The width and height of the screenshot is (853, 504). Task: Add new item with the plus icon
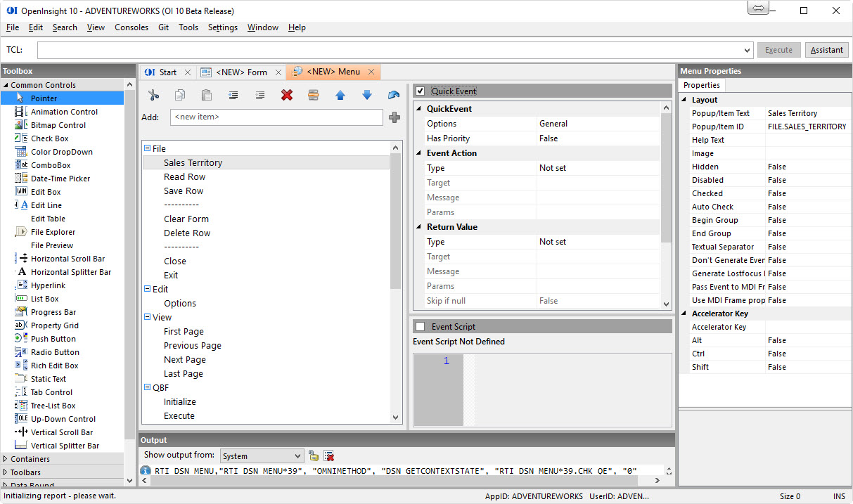pyautogui.click(x=394, y=117)
